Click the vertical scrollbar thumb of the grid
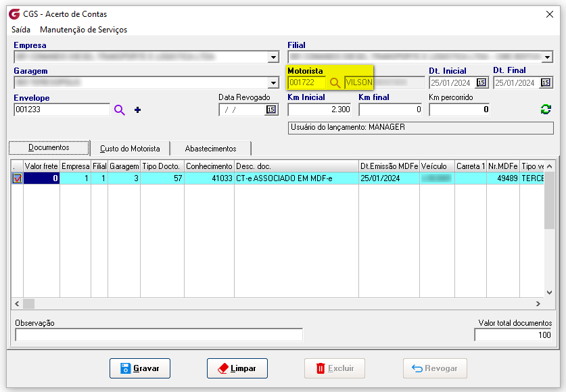This screenshot has width=566, height=392. tap(549, 201)
